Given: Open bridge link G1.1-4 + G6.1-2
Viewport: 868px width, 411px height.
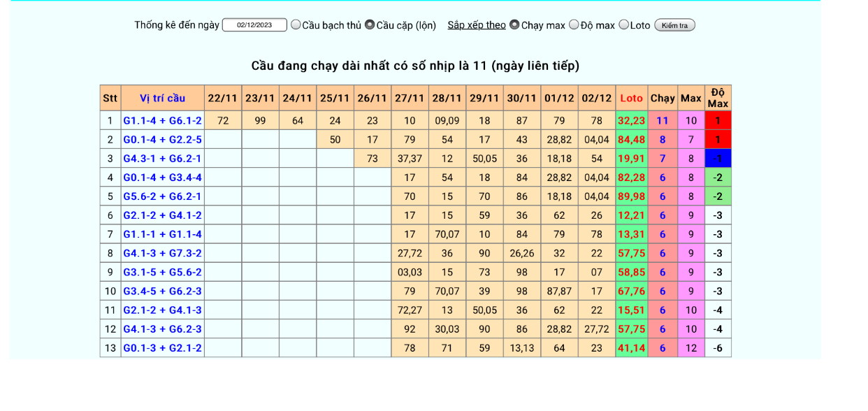Looking at the screenshot, I should tap(162, 121).
